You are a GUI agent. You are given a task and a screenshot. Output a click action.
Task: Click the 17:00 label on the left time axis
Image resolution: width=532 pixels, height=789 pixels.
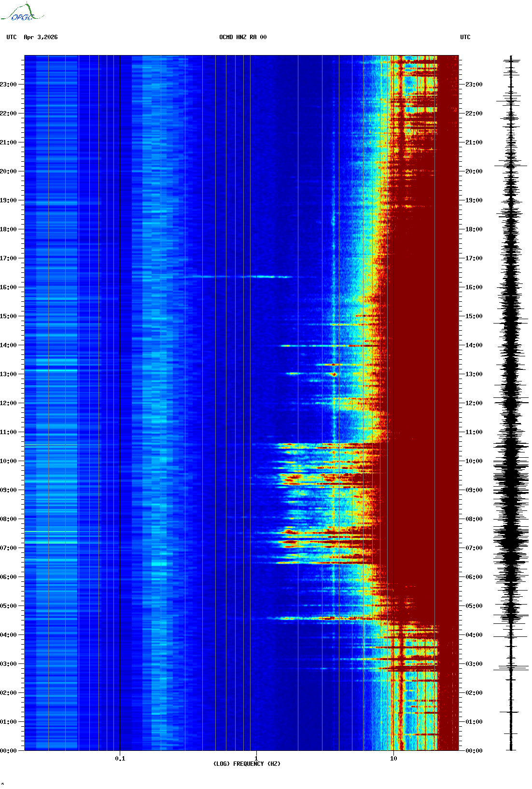click(x=8, y=258)
